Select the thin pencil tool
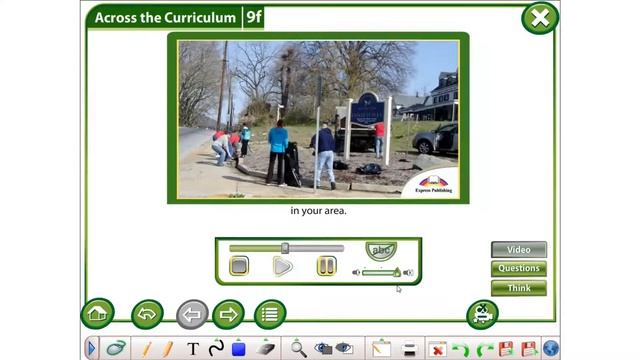 click(x=147, y=349)
